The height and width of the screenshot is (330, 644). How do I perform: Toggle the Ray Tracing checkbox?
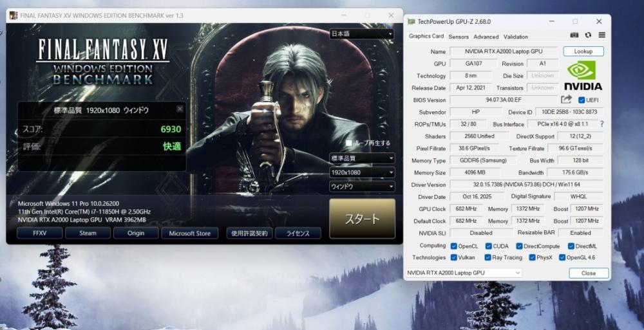click(x=488, y=257)
